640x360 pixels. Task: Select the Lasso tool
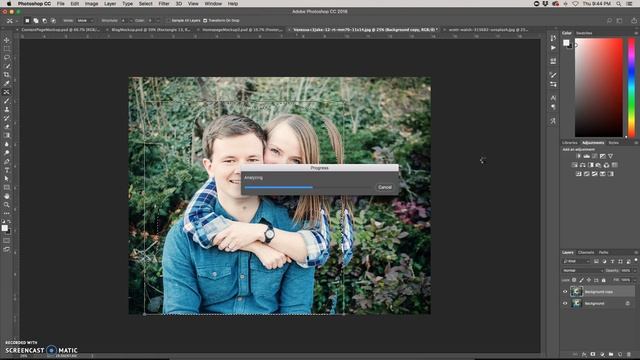click(x=7, y=57)
